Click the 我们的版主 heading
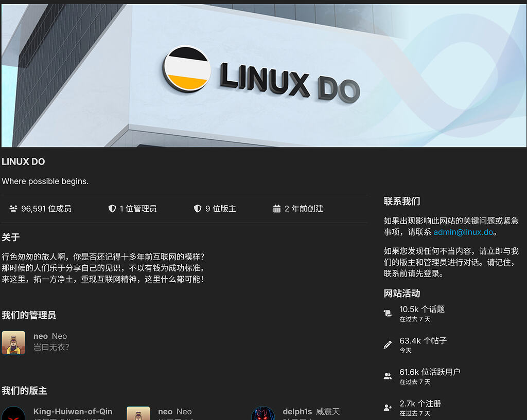 click(x=24, y=391)
